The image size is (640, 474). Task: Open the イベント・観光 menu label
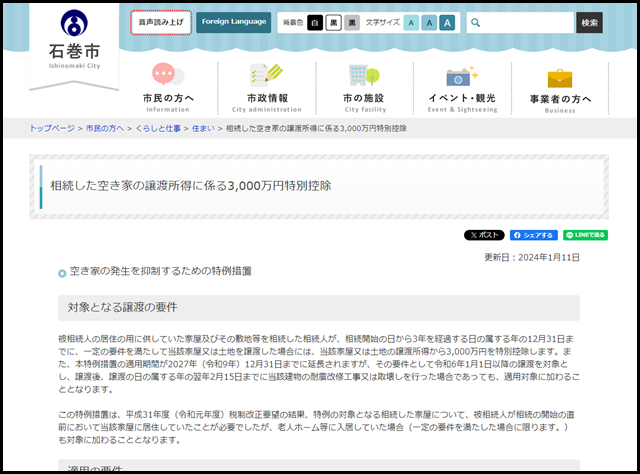(x=462, y=98)
